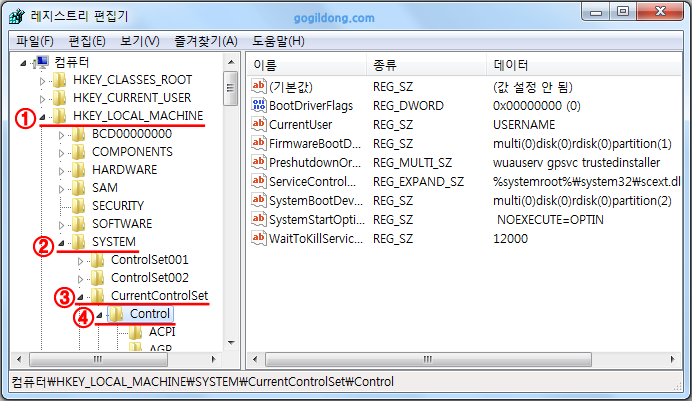Viewport: 692px width, 401px height.
Task: Click the tree pane vertical scrollbar thumb
Action: [230, 88]
